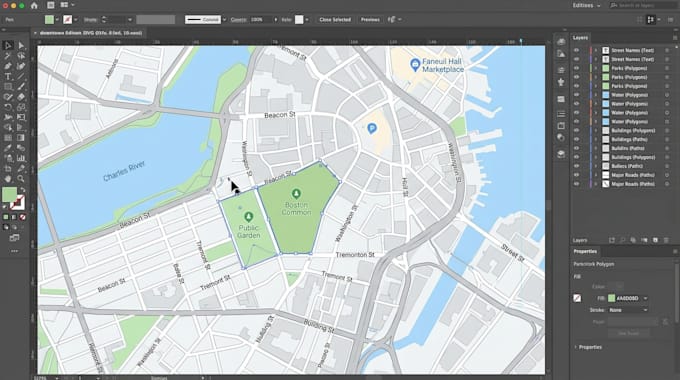This screenshot has height=380, width=680.
Task: Set fill to None in toolbar
Action: (x=23, y=217)
